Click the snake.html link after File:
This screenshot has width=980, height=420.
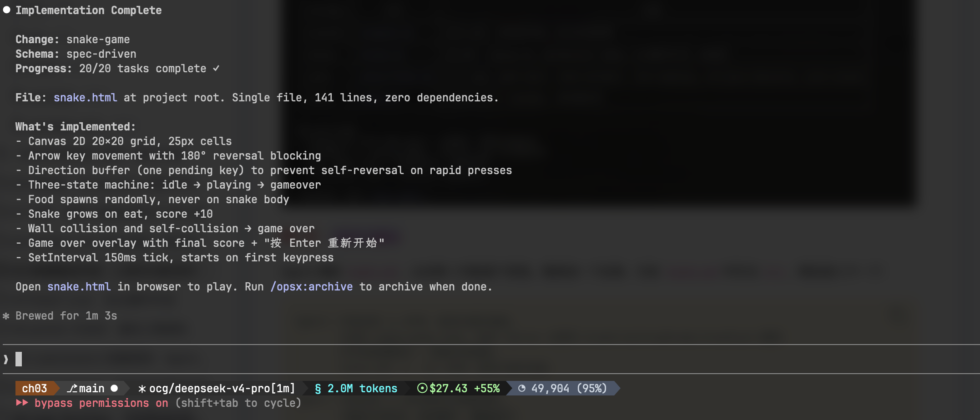[x=86, y=98]
